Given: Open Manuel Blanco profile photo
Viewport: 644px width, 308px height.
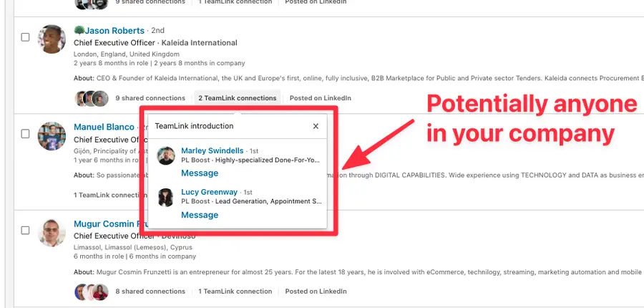Looking at the screenshot, I should (52, 135).
